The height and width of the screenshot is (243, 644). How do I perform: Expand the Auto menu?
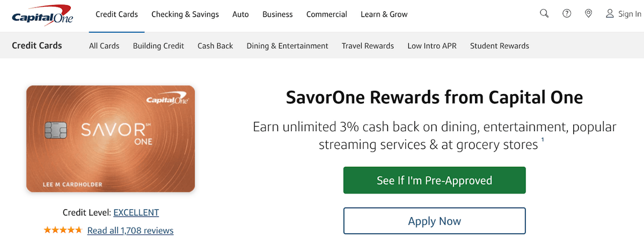point(240,15)
